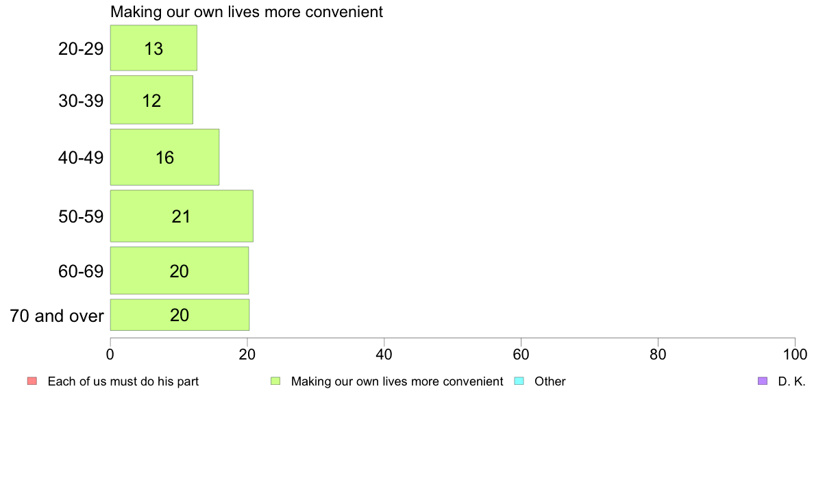
Task: Click the chart title 'Making our own lives more convenient'
Action: pos(247,12)
